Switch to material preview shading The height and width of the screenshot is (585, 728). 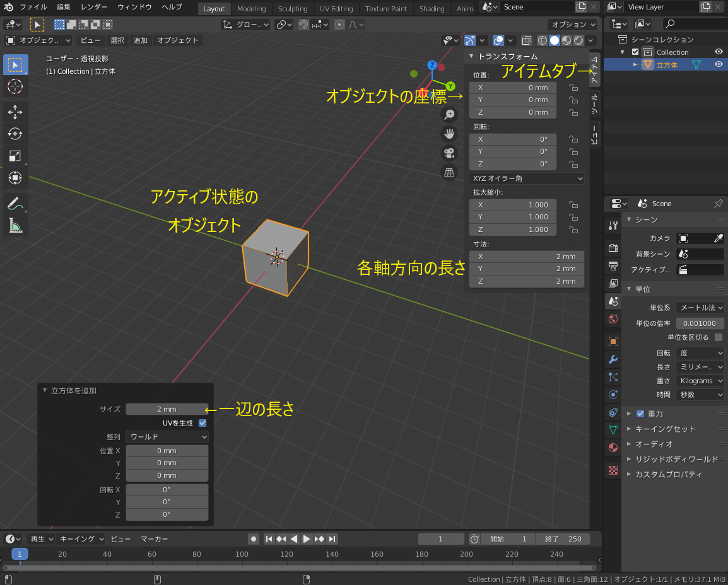pos(567,40)
